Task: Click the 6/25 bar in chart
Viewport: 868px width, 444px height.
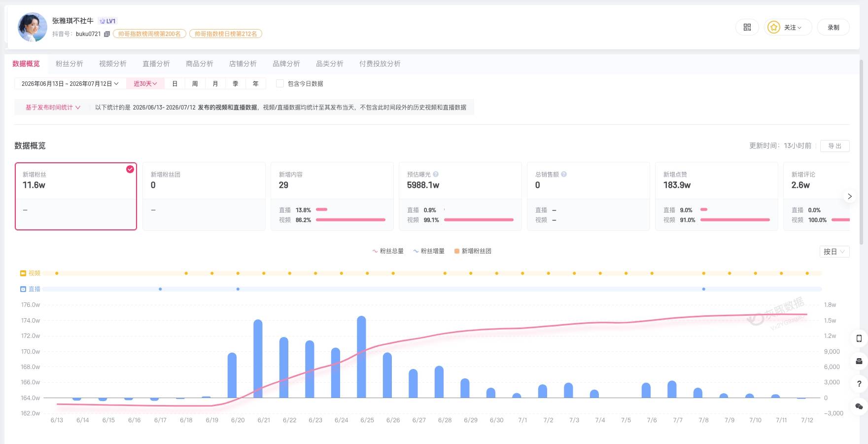Action: coord(361,357)
